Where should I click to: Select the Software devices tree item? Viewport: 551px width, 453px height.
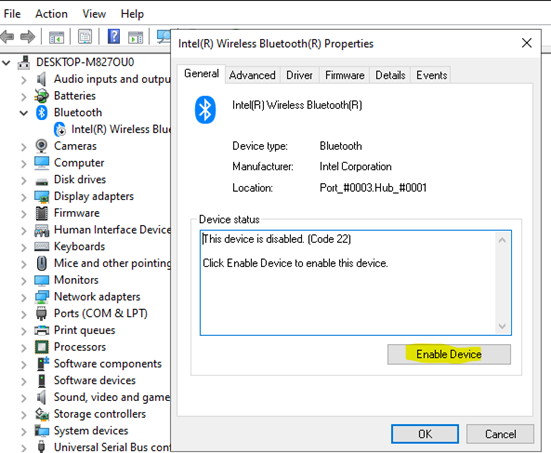(x=95, y=381)
